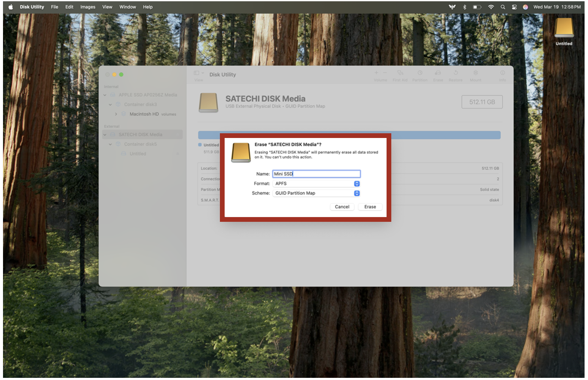Select Container disk5 in the sidebar

(140, 144)
